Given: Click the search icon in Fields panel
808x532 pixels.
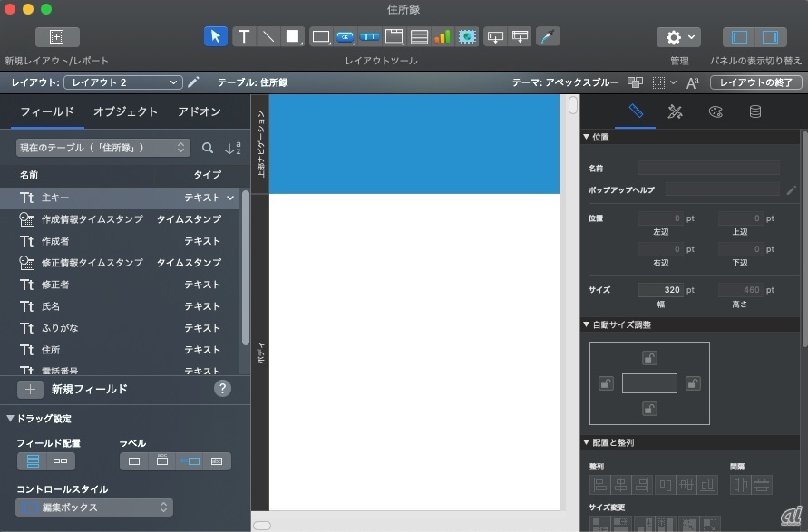Looking at the screenshot, I should 208,148.
